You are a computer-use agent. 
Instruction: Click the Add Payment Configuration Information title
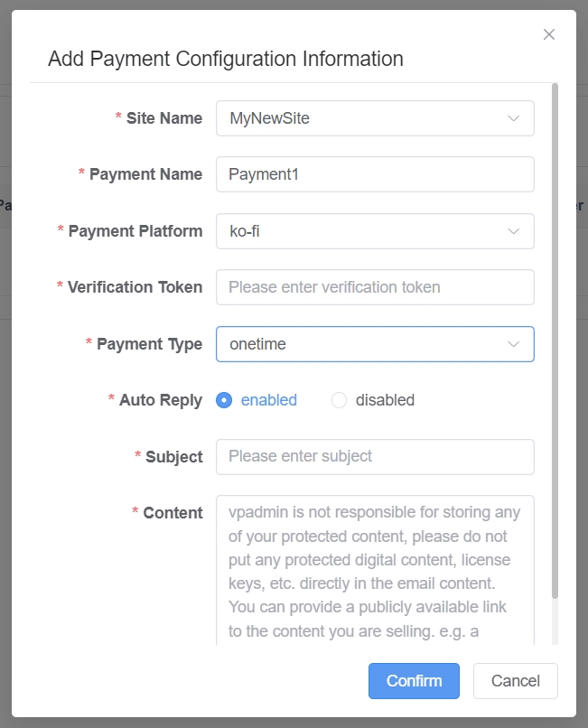click(225, 59)
